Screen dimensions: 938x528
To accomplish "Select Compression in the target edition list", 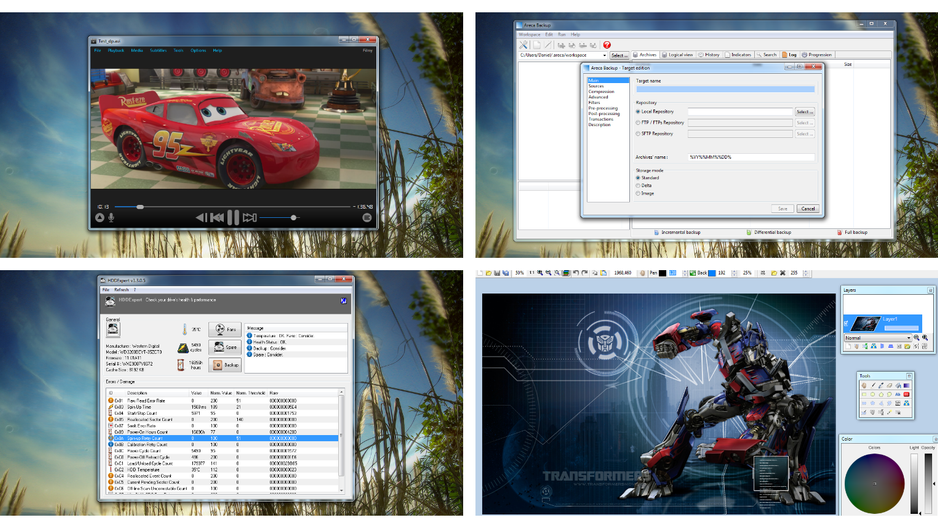I will coord(601,91).
